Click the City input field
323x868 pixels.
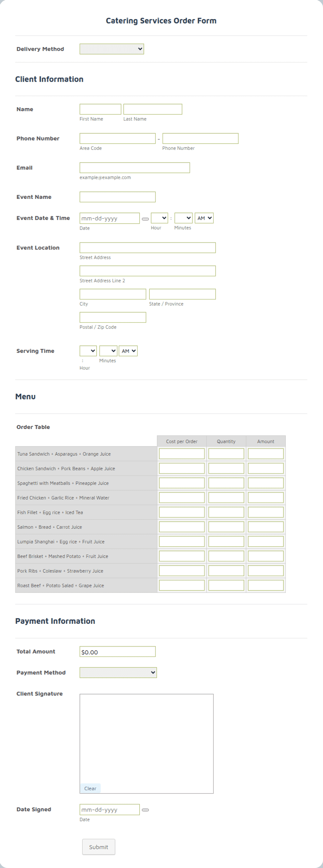pyautogui.click(x=113, y=294)
